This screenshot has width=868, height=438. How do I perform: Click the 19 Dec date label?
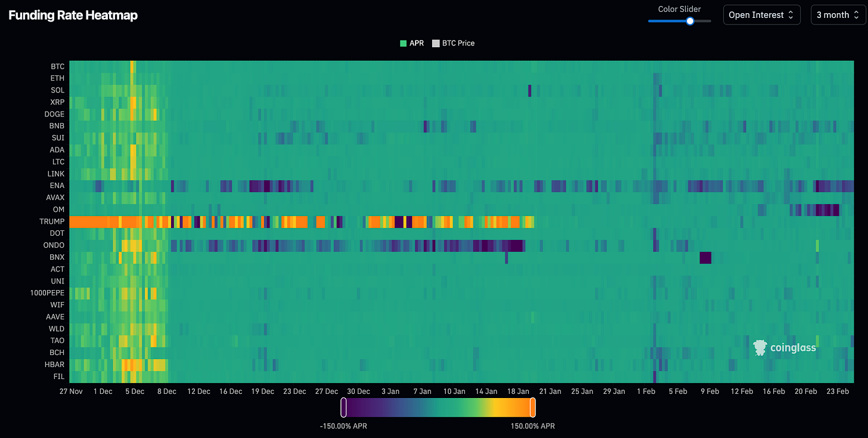pyautogui.click(x=262, y=391)
